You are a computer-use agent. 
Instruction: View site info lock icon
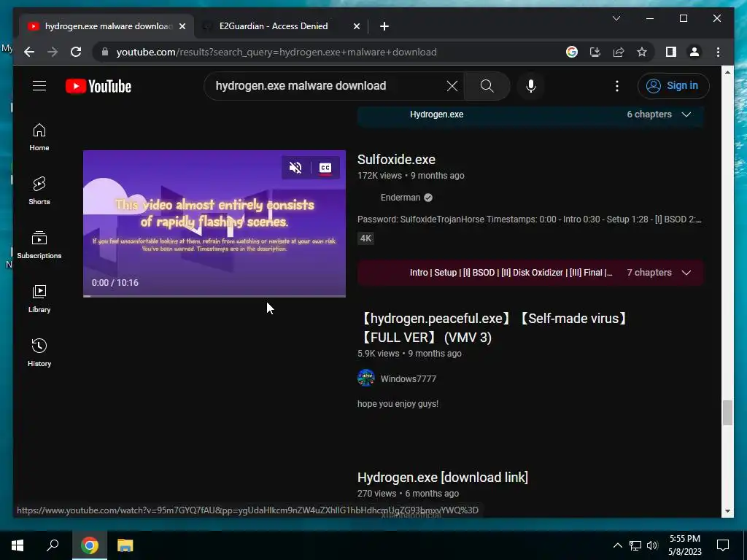pos(105,52)
